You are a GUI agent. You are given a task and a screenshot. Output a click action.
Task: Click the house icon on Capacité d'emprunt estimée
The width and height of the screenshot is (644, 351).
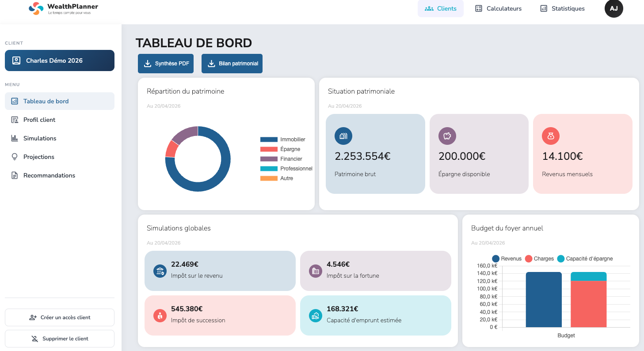click(x=315, y=315)
